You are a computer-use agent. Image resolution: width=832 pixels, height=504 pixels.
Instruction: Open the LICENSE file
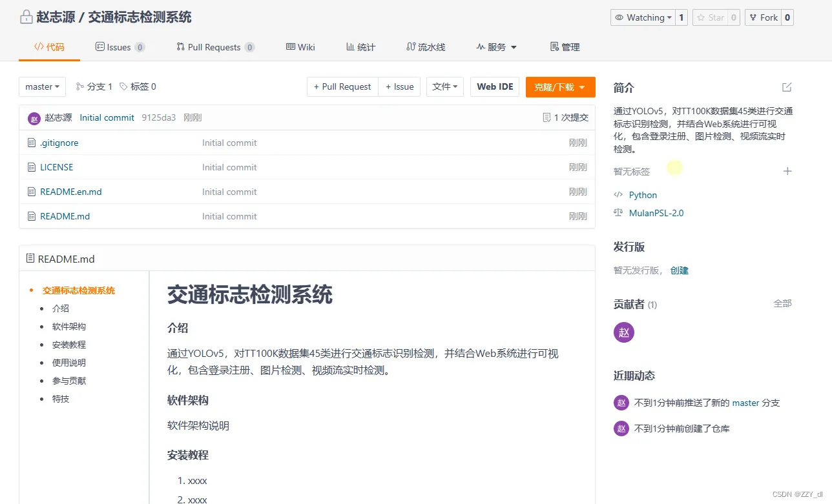click(57, 167)
